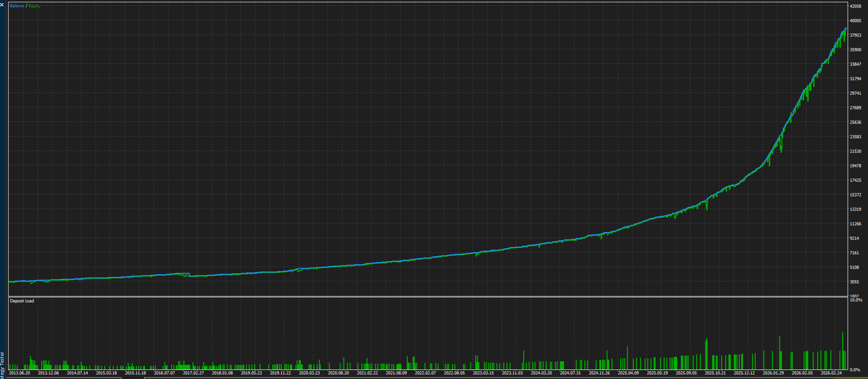The width and height of the screenshot is (868, 379).
Task: Select the 13319 axis value
Action: pos(855,209)
